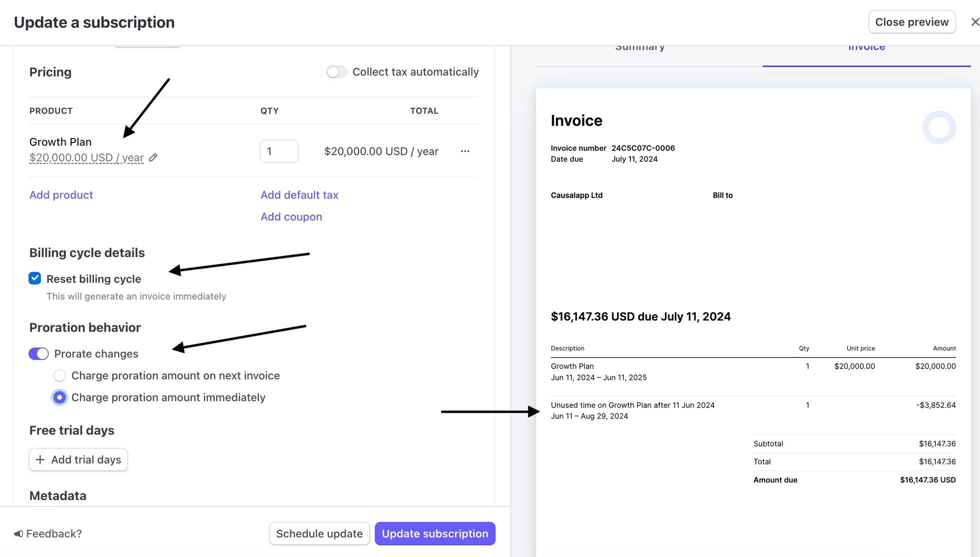Click the Amount due $16,147.36 USD value
The image size is (980, 557).
pyautogui.click(x=927, y=480)
